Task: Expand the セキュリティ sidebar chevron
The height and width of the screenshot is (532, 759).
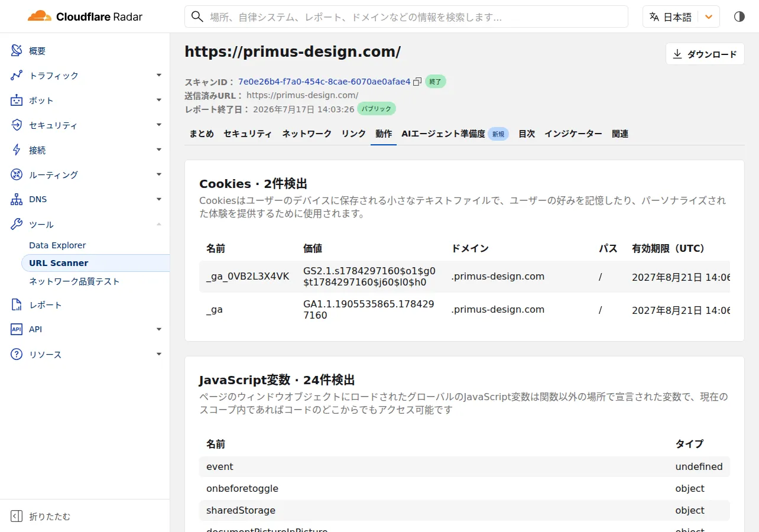Action: click(159, 125)
